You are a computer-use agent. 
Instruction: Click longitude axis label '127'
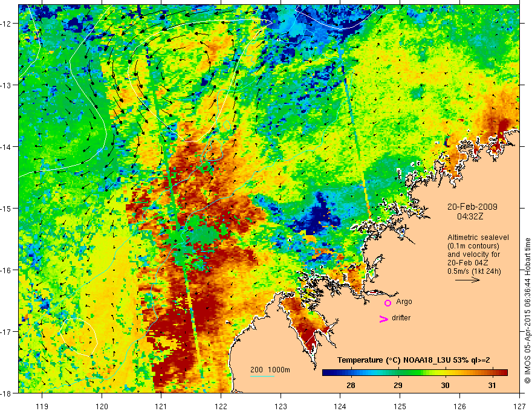519,406
